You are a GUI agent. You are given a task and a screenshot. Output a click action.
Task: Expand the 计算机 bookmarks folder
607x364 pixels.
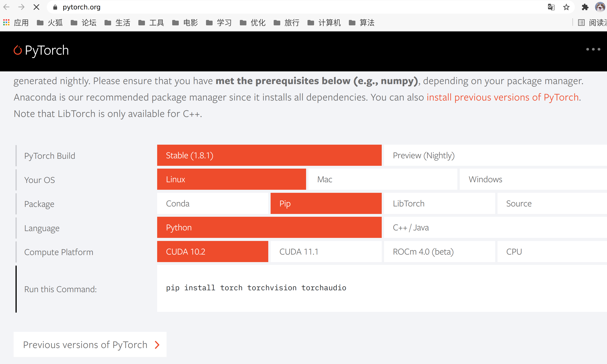[x=324, y=23]
